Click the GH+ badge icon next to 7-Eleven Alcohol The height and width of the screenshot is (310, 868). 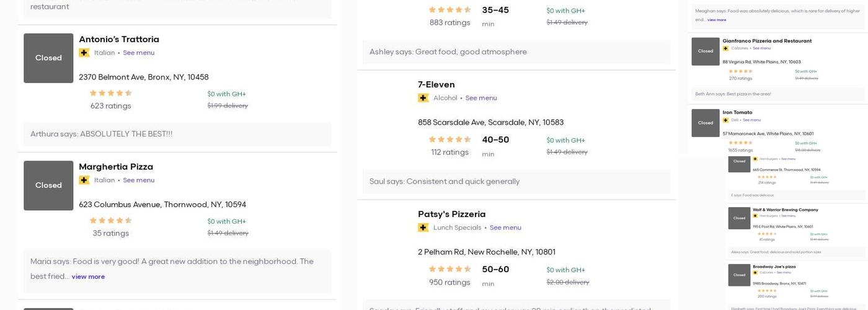[x=423, y=98]
